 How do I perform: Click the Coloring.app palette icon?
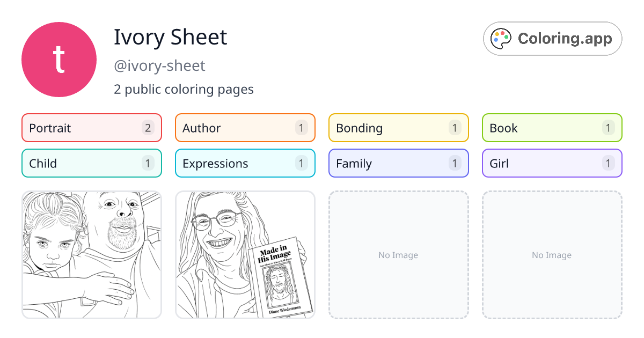(501, 38)
